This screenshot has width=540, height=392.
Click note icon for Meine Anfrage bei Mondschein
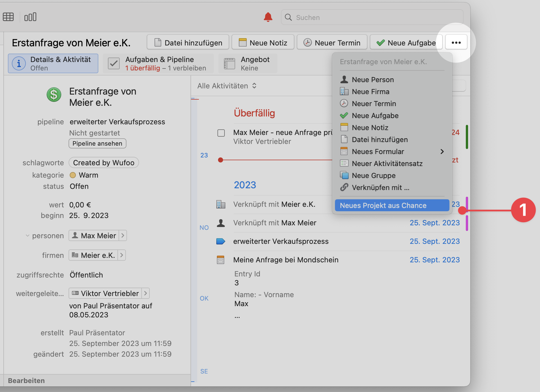[221, 260]
